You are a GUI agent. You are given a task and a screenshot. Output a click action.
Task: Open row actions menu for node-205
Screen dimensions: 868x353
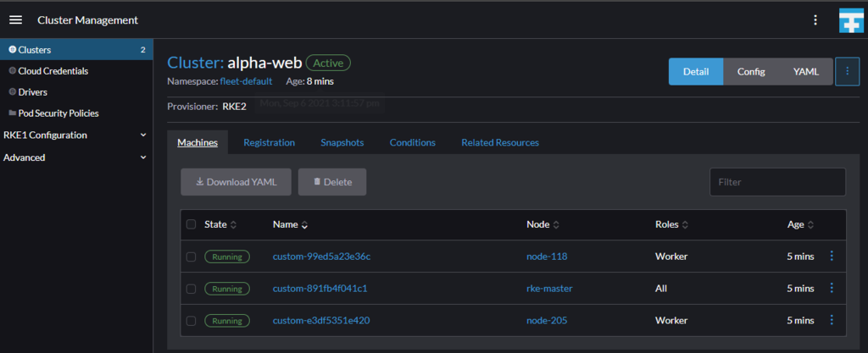[x=831, y=320]
